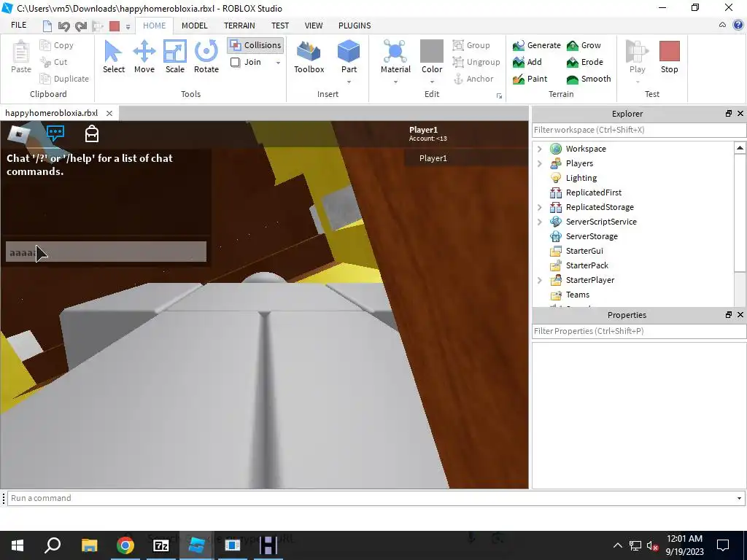Choose the Select tool

(113, 57)
